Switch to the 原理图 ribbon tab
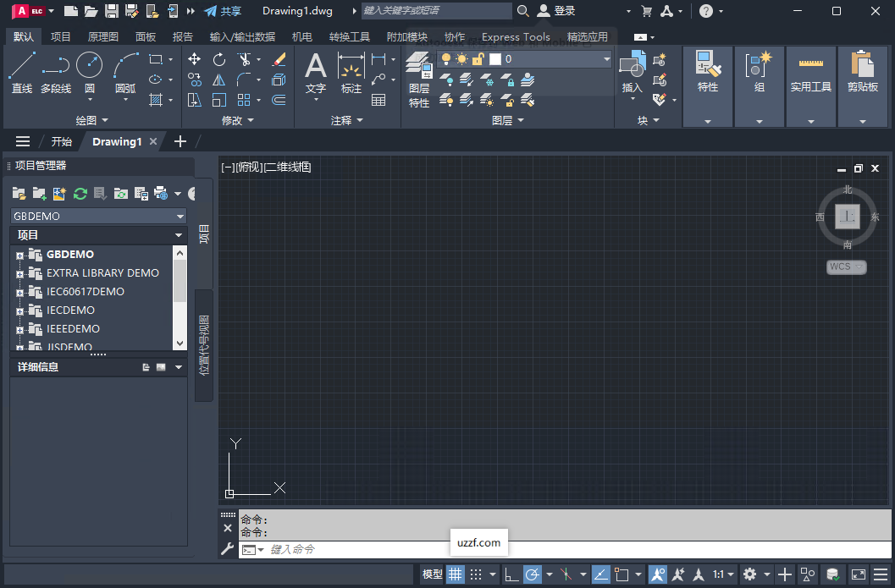This screenshot has width=895, height=588. point(102,36)
